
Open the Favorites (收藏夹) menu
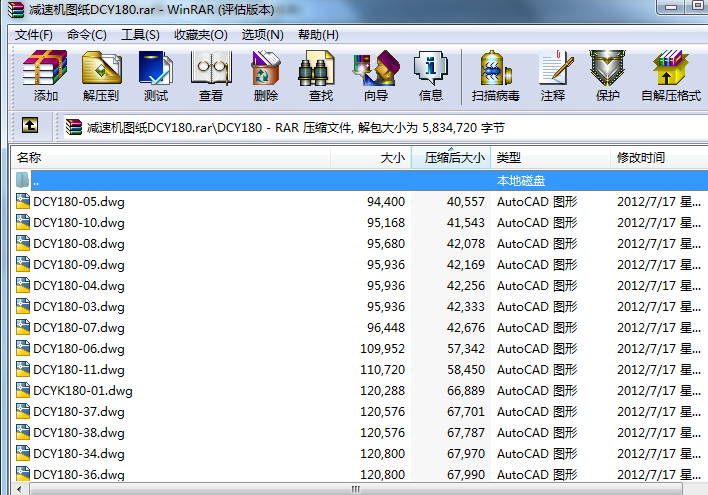200,35
